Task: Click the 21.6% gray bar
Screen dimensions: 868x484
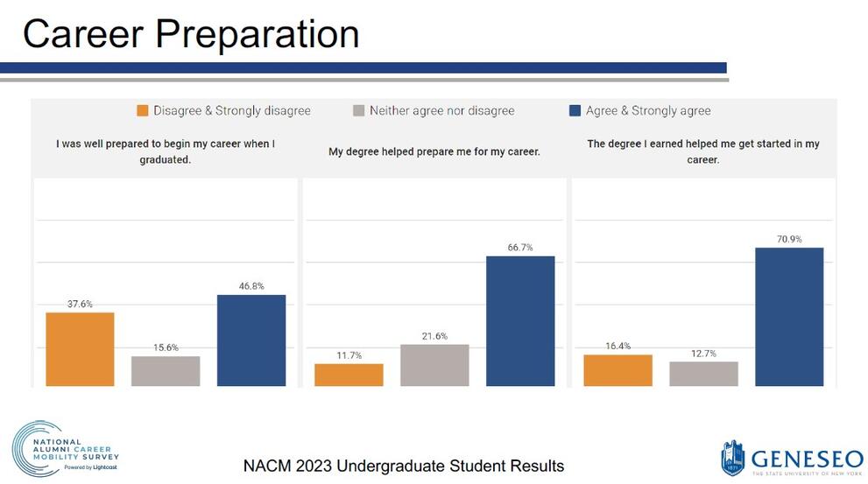Action: pos(434,364)
